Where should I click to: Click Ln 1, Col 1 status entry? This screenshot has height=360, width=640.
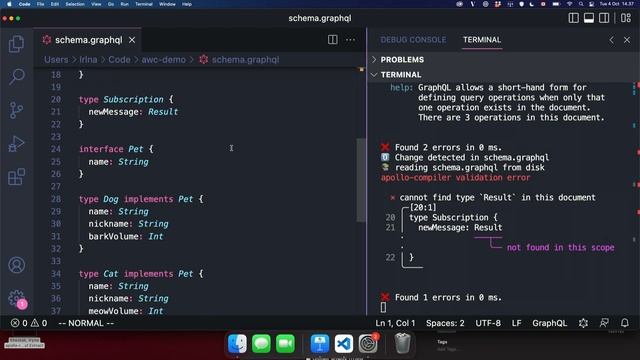[395, 323]
